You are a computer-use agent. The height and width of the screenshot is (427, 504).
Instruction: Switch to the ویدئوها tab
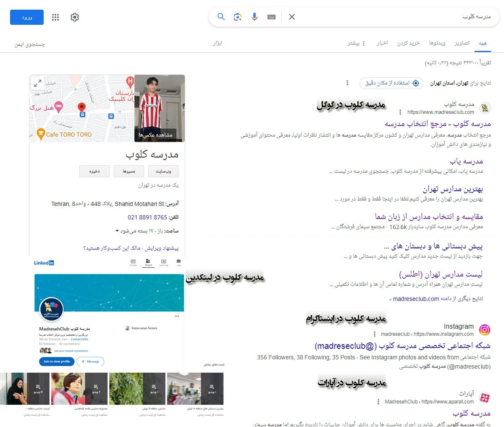pyautogui.click(x=437, y=43)
